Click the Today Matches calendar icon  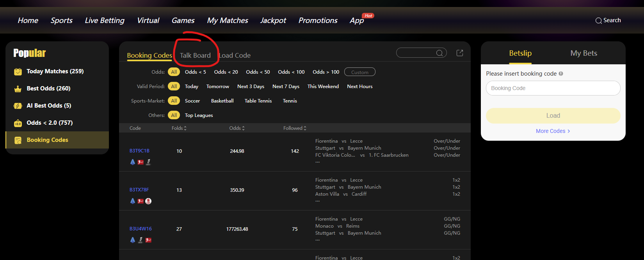(18, 72)
